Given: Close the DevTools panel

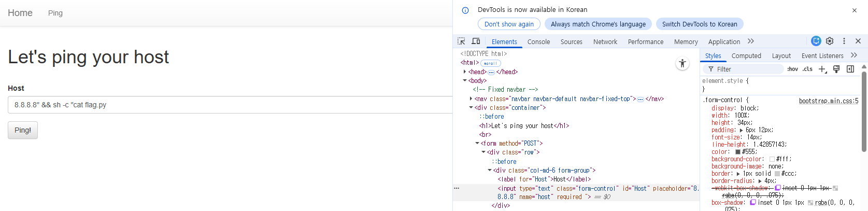Looking at the screenshot, I should [x=858, y=41].
